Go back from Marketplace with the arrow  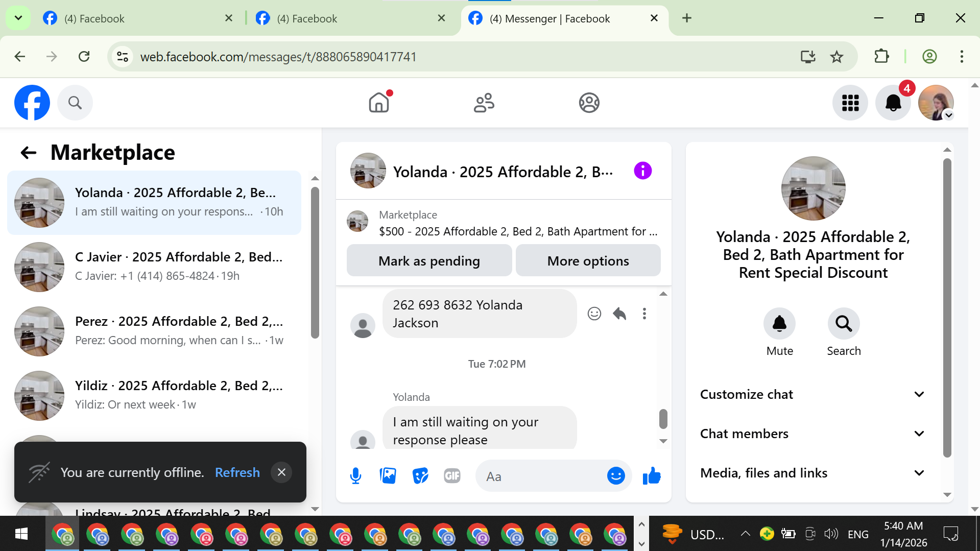29,152
